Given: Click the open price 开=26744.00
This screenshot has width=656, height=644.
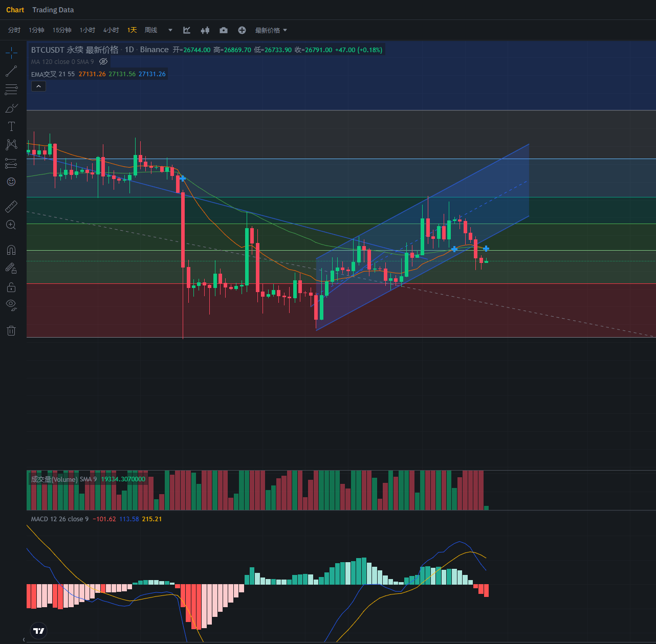Looking at the screenshot, I should pyautogui.click(x=191, y=50).
